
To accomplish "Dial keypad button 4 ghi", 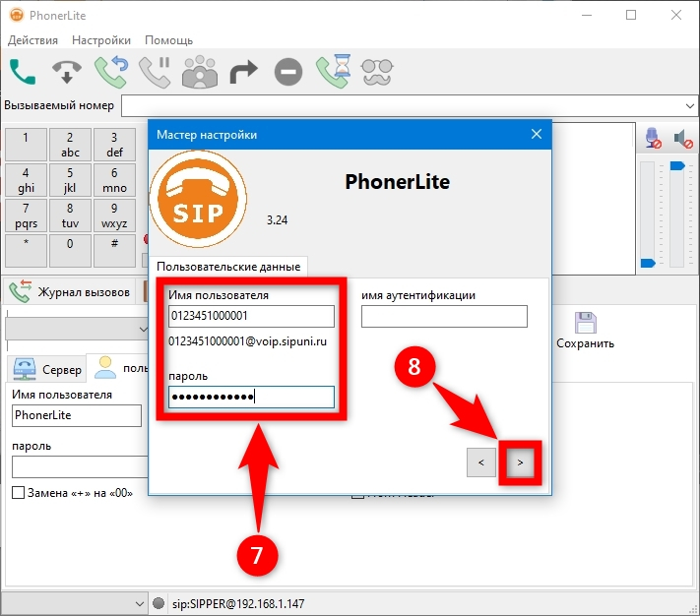I will click(26, 180).
